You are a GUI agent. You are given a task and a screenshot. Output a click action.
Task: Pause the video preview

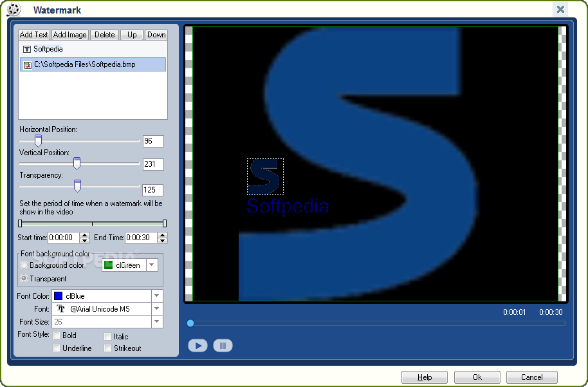coord(223,345)
